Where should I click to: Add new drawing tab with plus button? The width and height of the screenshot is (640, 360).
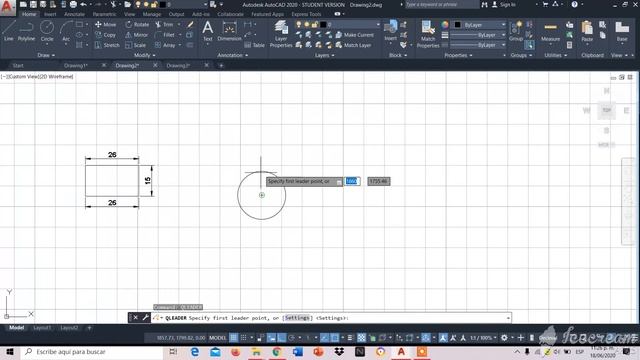[221, 65]
